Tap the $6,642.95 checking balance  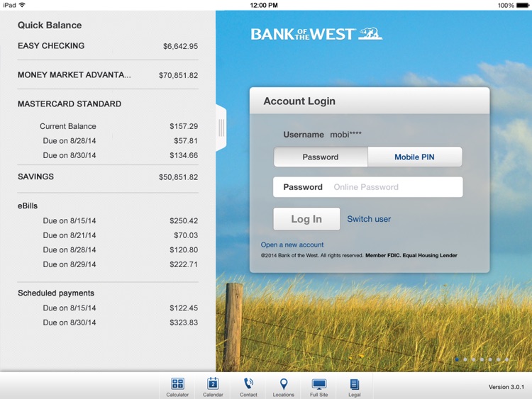coord(180,46)
